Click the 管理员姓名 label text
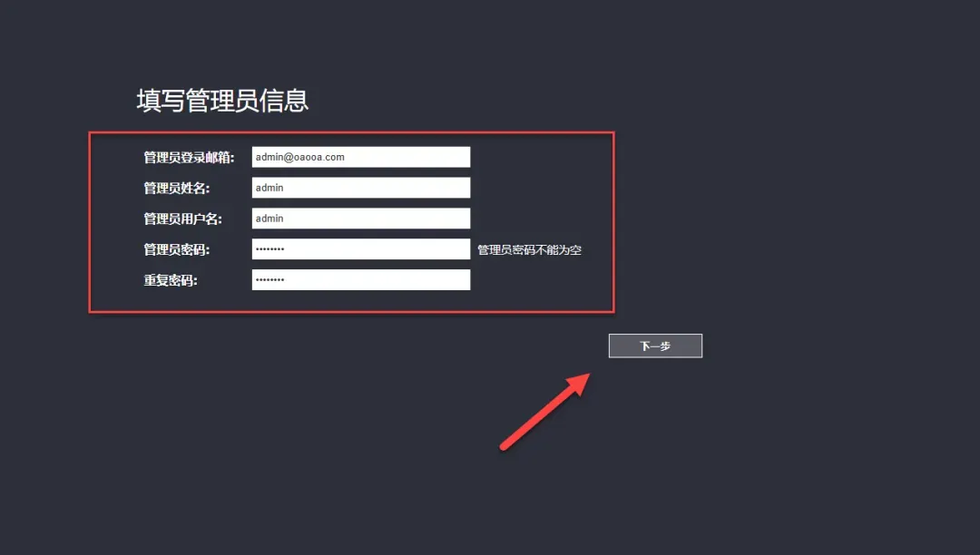Screen dimensions: 980x555 tap(177, 188)
